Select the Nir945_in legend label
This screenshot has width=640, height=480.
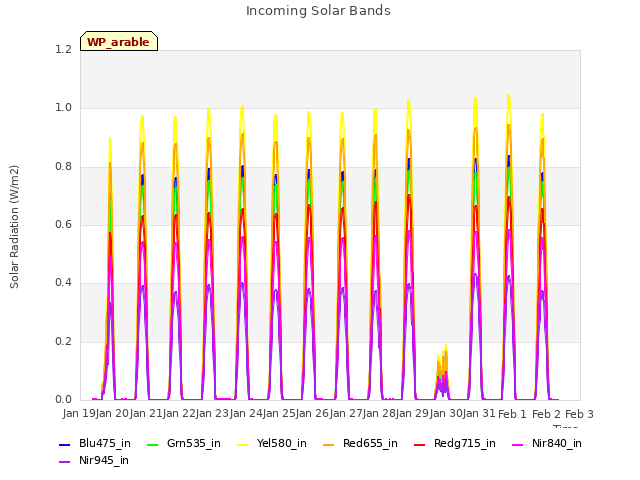pos(104,461)
